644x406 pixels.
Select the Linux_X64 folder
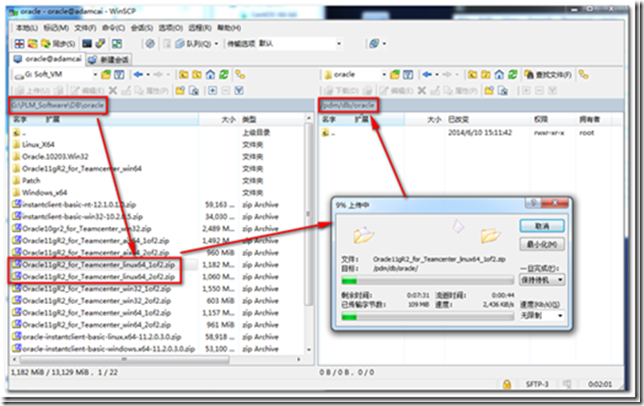38,145
